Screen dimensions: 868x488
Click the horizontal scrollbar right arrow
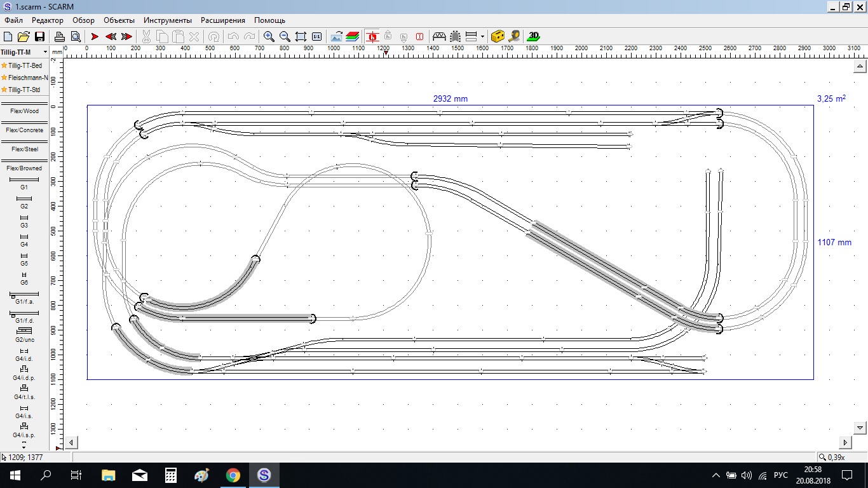[x=846, y=442]
